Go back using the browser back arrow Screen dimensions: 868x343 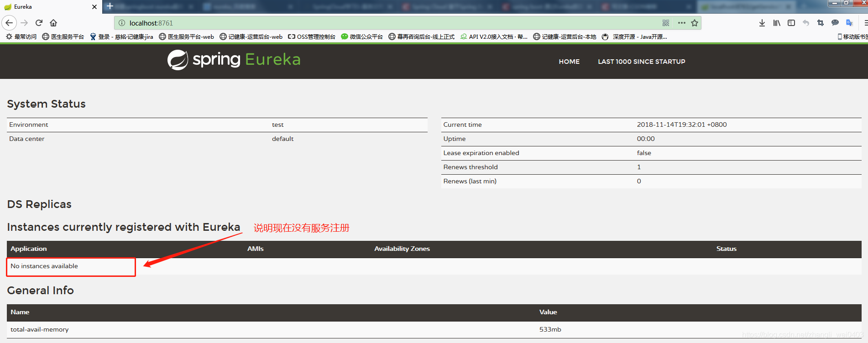tap(9, 23)
